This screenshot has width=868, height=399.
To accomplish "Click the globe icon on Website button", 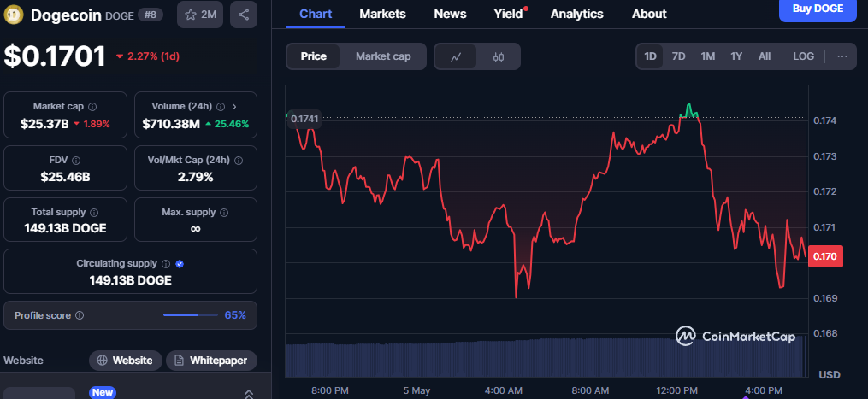I will [x=102, y=361].
